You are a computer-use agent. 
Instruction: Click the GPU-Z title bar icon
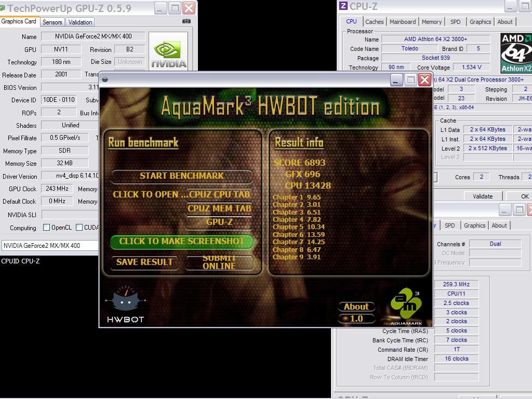point(3,7)
